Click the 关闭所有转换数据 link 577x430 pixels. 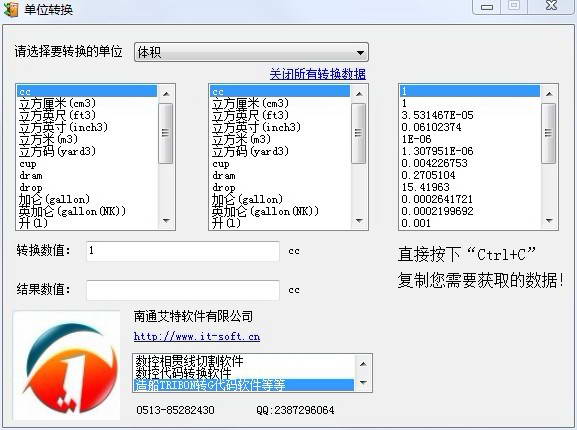point(318,74)
